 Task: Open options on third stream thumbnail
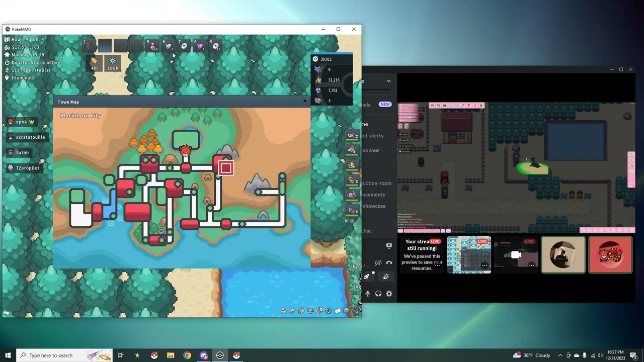pos(531,265)
